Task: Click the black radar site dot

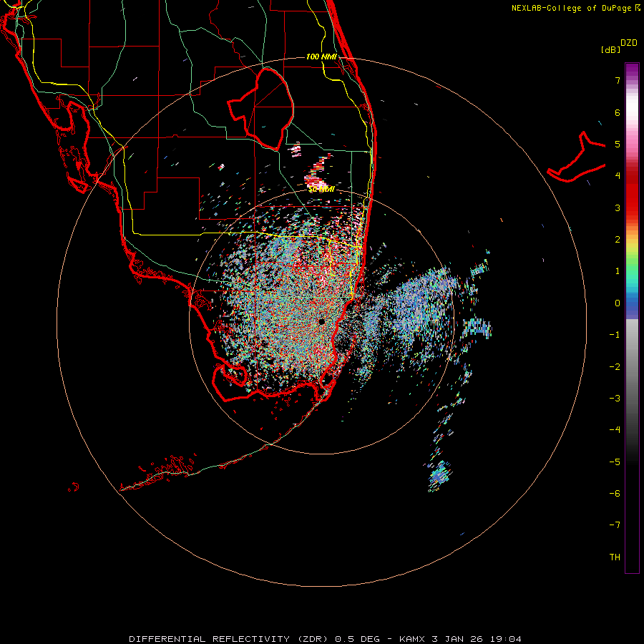Action: coord(321,322)
